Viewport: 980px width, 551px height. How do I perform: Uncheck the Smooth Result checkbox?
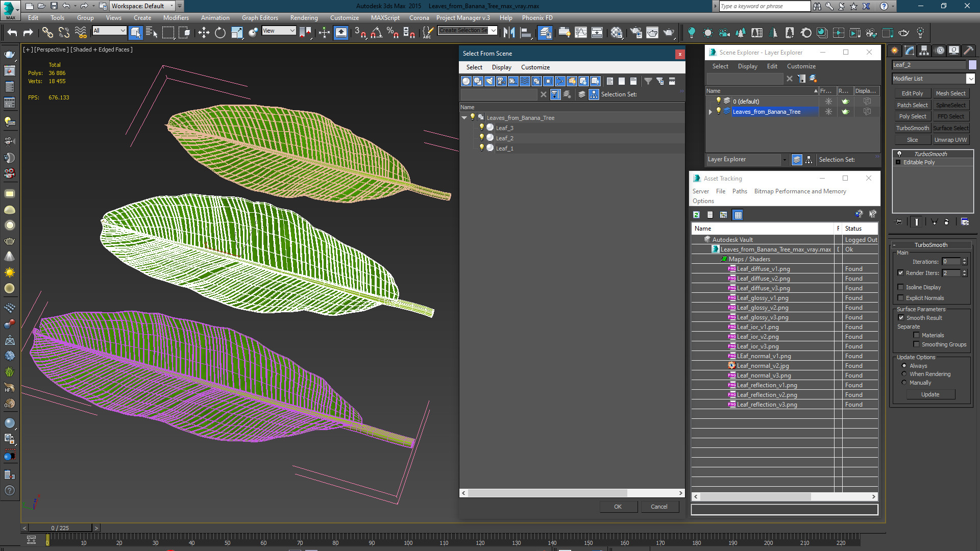click(901, 318)
